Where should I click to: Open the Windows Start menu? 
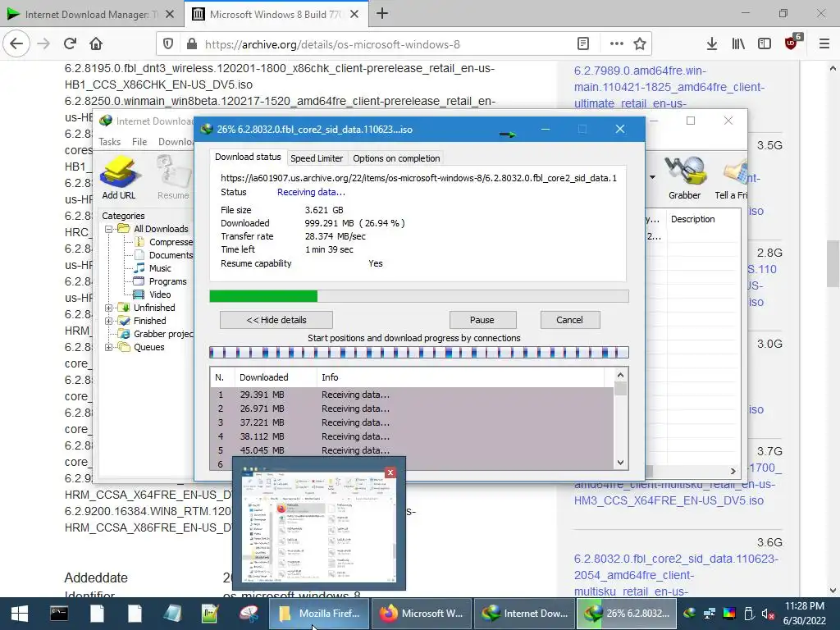coord(20,614)
